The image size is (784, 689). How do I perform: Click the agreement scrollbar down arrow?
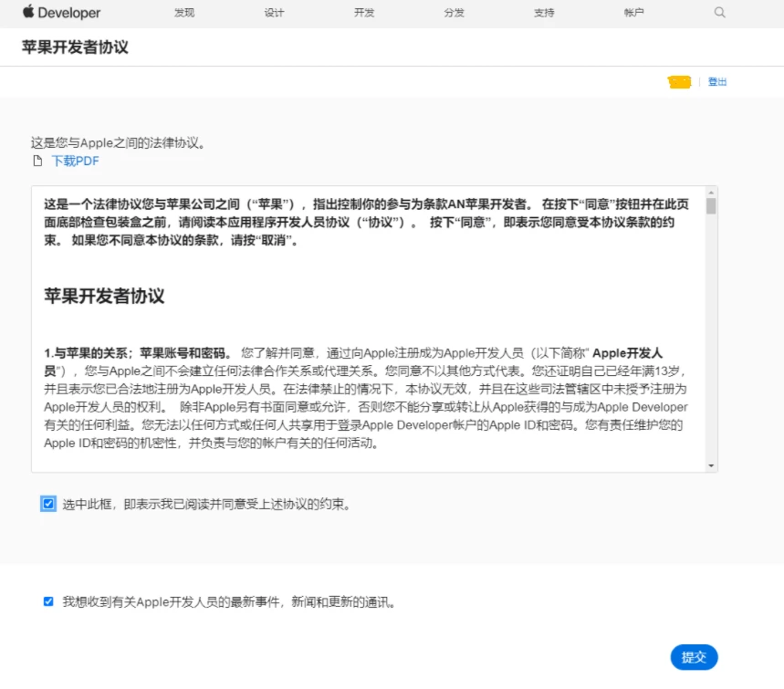coord(711,465)
